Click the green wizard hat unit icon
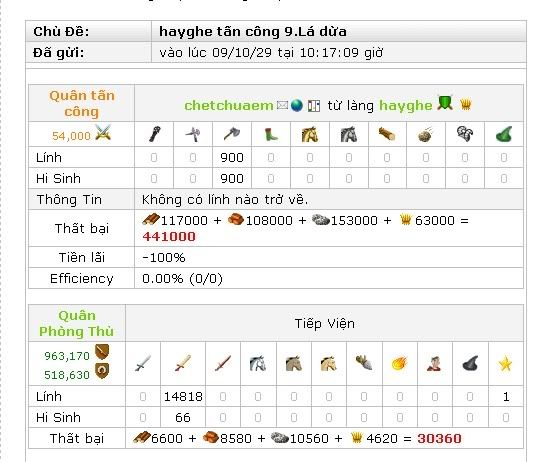Viewport: 543px width, 462px height. [x=504, y=134]
